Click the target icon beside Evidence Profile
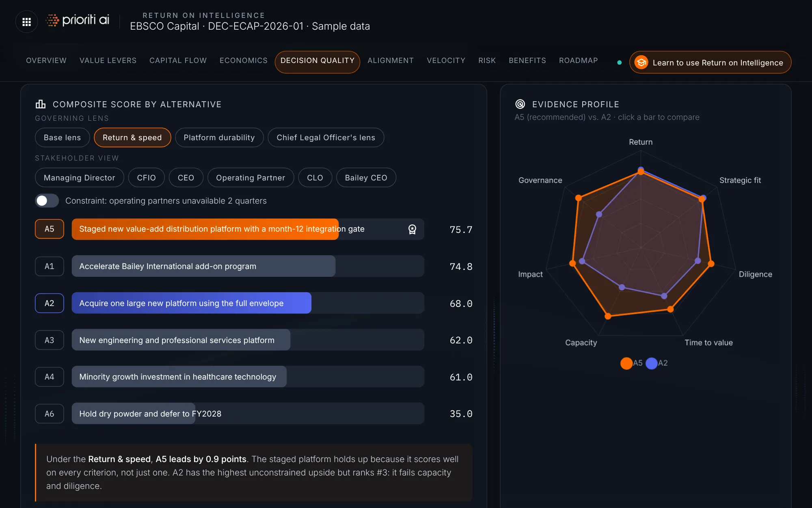 [520, 104]
